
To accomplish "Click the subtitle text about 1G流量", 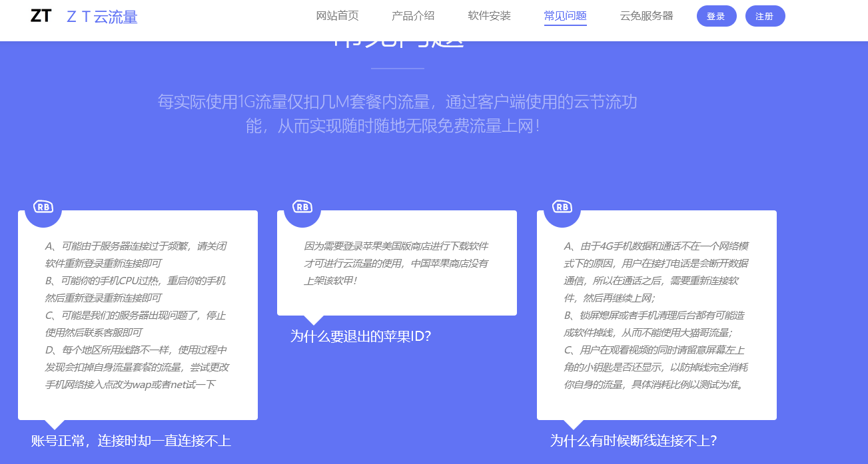I will point(397,113).
